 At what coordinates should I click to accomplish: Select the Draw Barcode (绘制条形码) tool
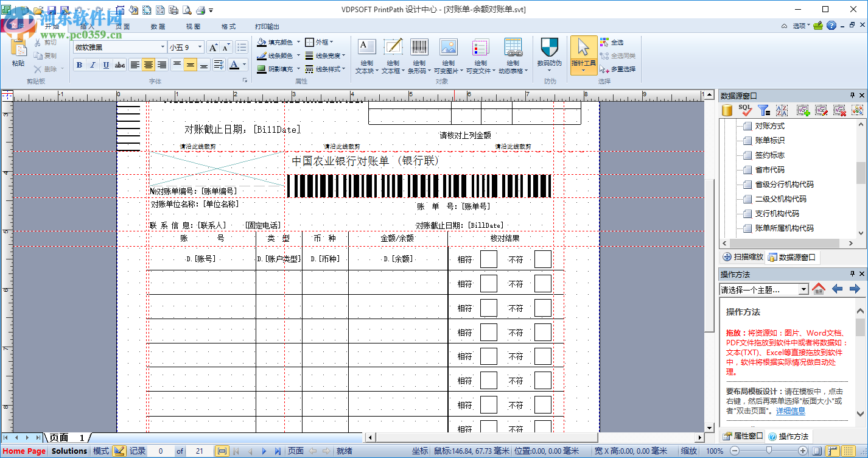tap(419, 56)
